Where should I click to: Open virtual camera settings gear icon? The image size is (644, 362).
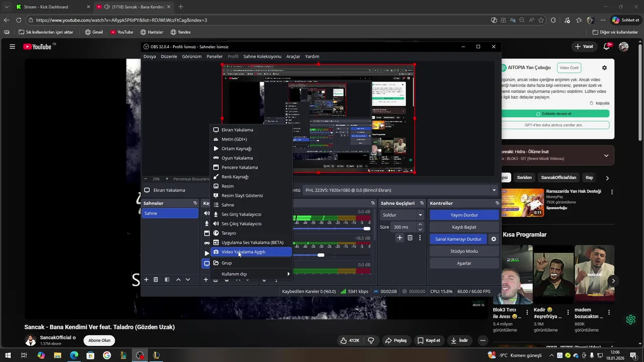coord(494,239)
